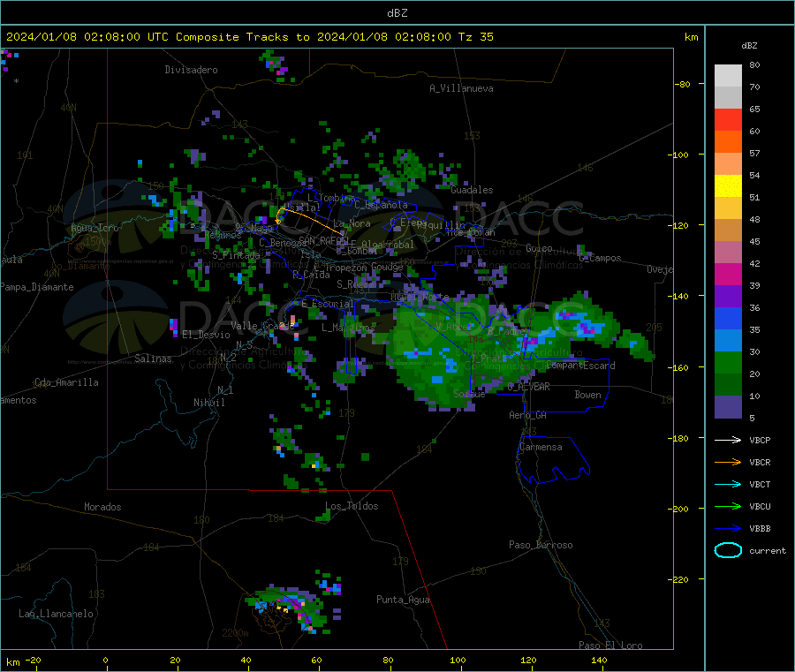Click the slate purple 5-10 dBZ color band

coord(728,407)
